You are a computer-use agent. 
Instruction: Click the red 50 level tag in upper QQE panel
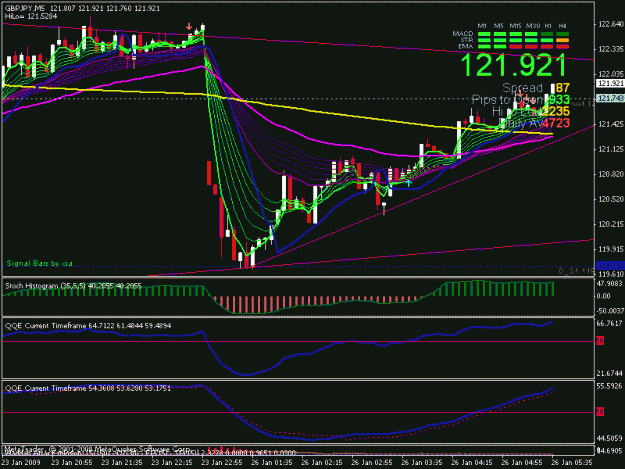[x=600, y=341]
